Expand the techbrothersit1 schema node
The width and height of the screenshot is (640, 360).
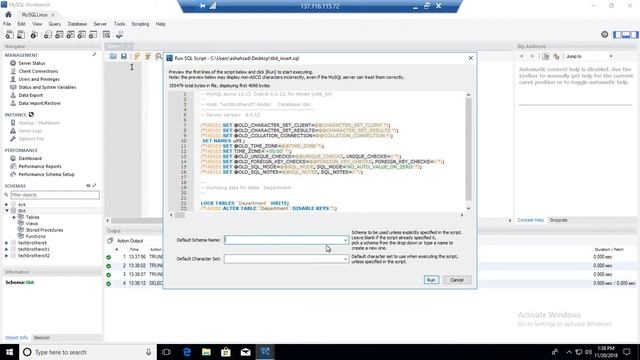pos(7,249)
